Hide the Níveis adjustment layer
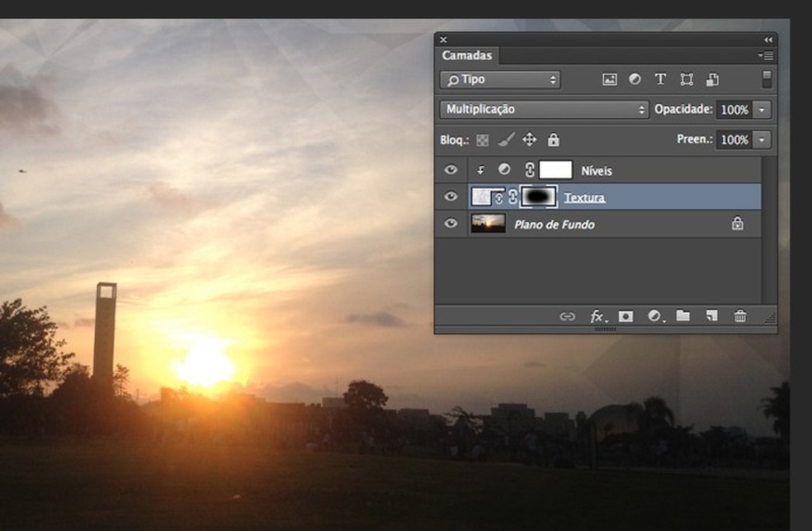 451,170
